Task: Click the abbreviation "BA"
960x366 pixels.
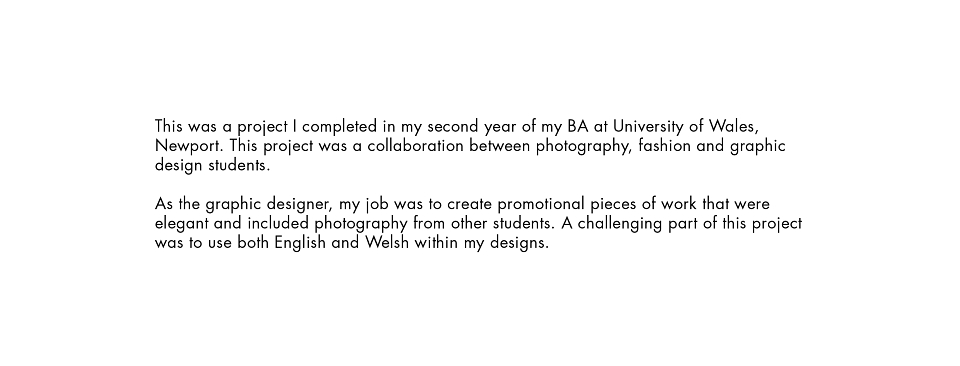Action: [x=578, y=127]
